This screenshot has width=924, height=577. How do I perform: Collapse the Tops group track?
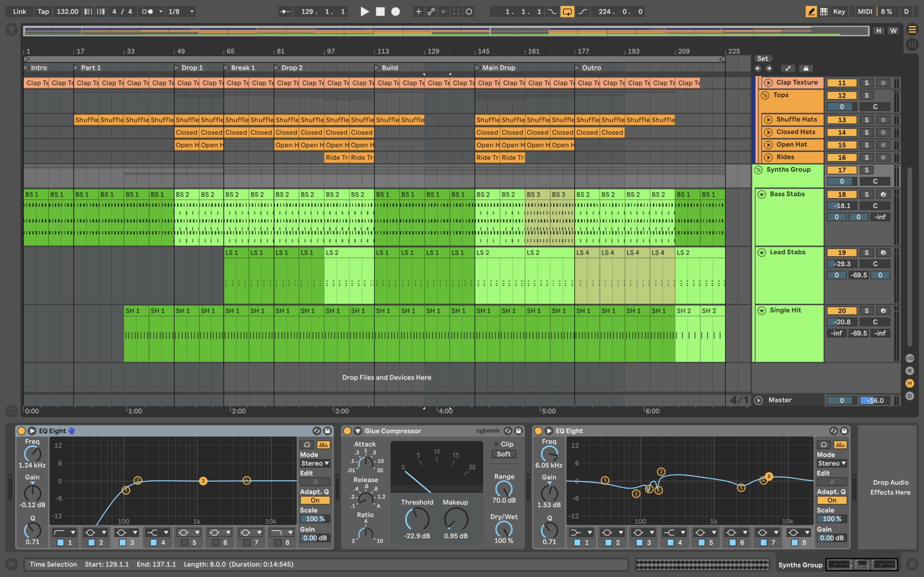765,96
